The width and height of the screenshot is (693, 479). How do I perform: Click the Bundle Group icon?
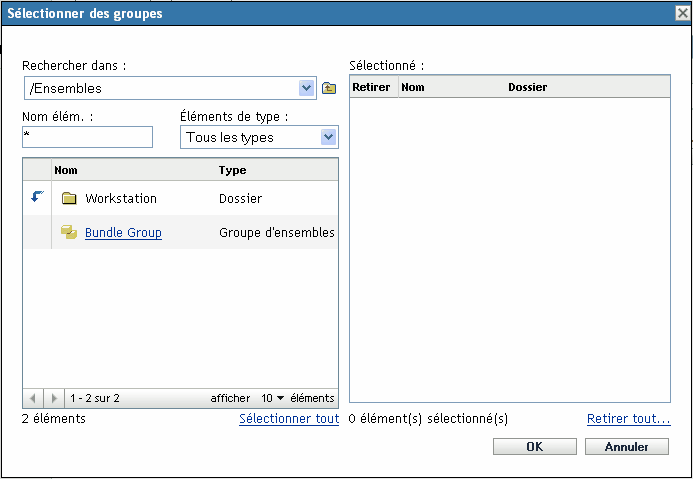pyautogui.click(x=69, y=233)
